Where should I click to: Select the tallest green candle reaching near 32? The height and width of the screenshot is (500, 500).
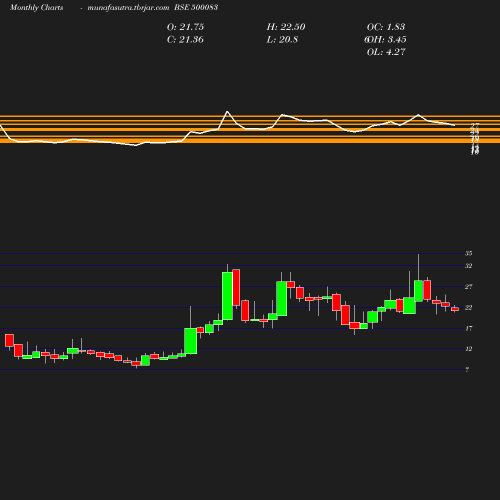pos(228,296)
